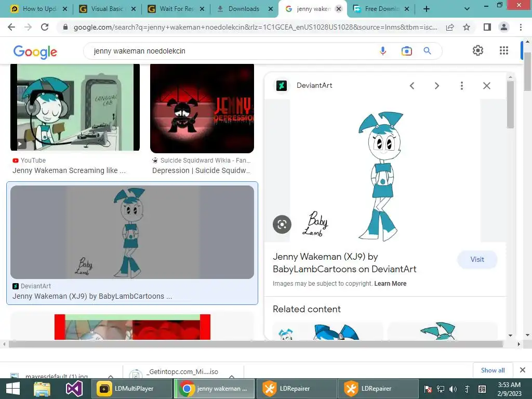Close the jenny wakeman tab
This screenshot has width=532, height=399.
coord(339,9)
